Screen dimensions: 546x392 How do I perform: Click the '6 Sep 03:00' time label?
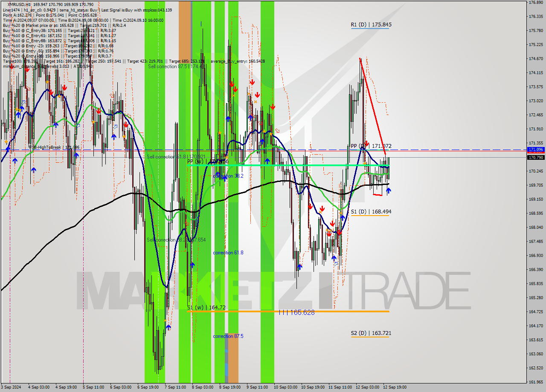coord(121,388)
